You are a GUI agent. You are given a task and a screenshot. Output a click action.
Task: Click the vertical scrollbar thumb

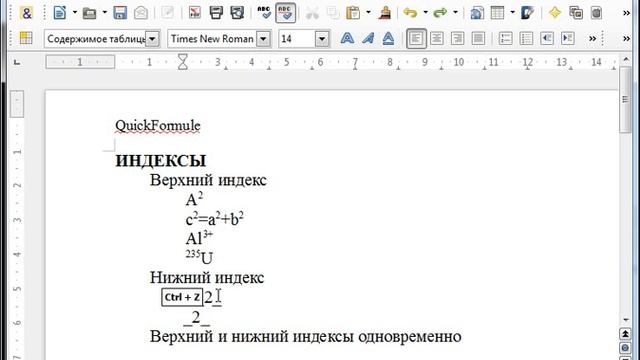[x=625, y=100]
